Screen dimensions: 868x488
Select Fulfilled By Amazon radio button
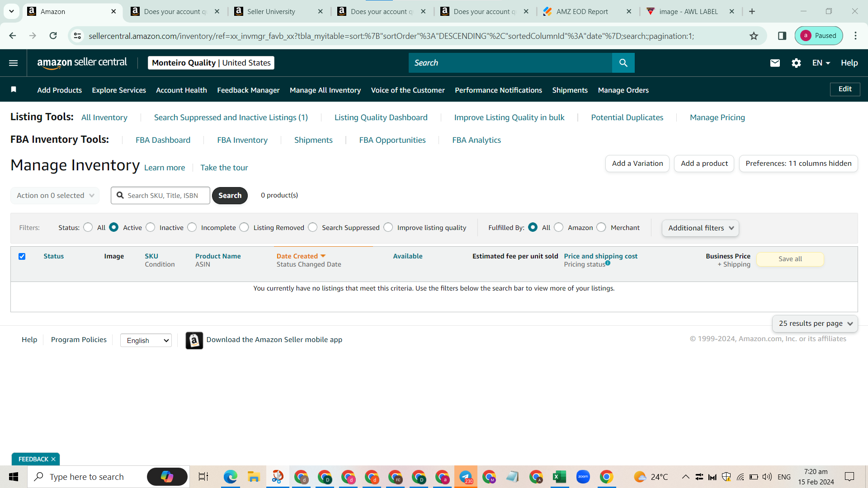pos(559,227)
